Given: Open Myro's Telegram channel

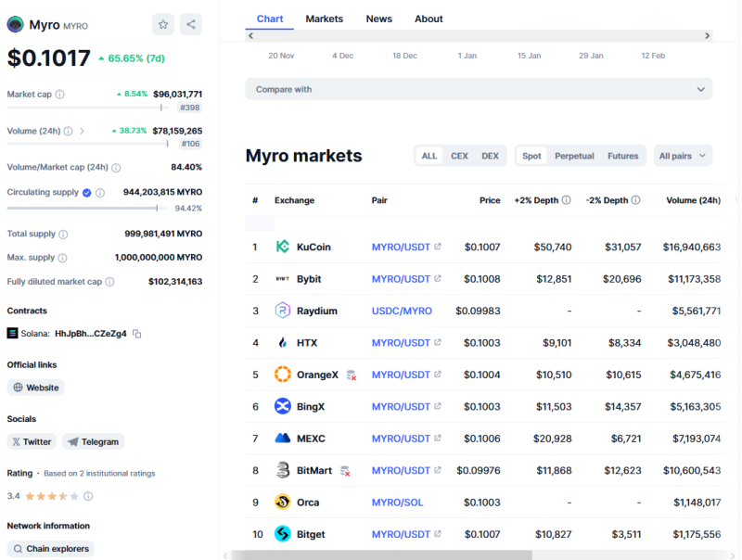Looking at the screenshot, I should [94, 441].
